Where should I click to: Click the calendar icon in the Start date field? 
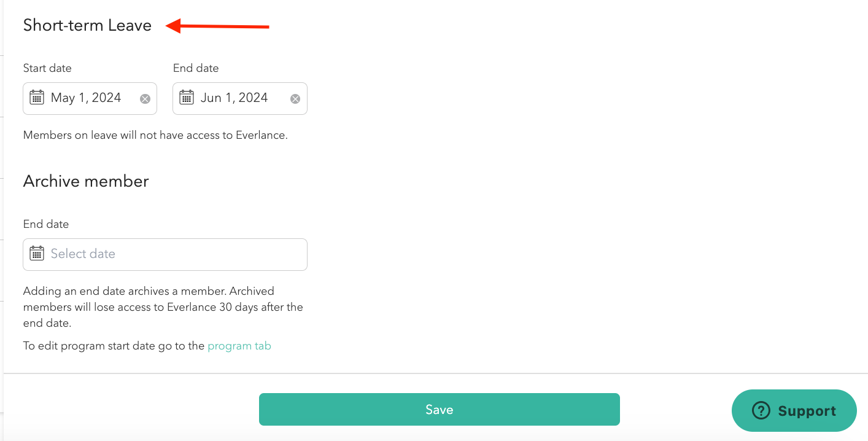point(37,98)
